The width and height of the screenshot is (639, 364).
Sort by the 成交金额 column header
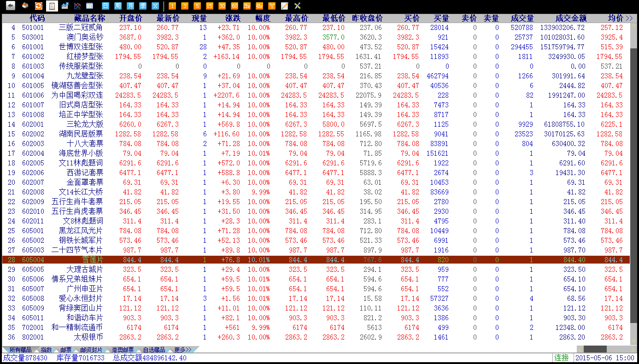571,18
